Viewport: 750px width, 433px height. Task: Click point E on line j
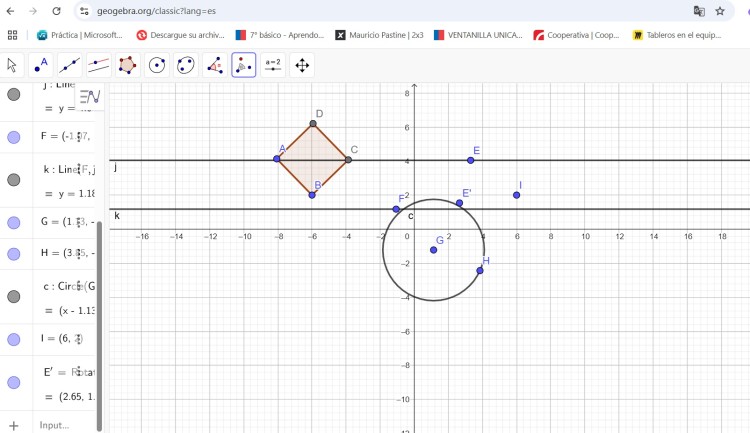[x=471, y=160]
